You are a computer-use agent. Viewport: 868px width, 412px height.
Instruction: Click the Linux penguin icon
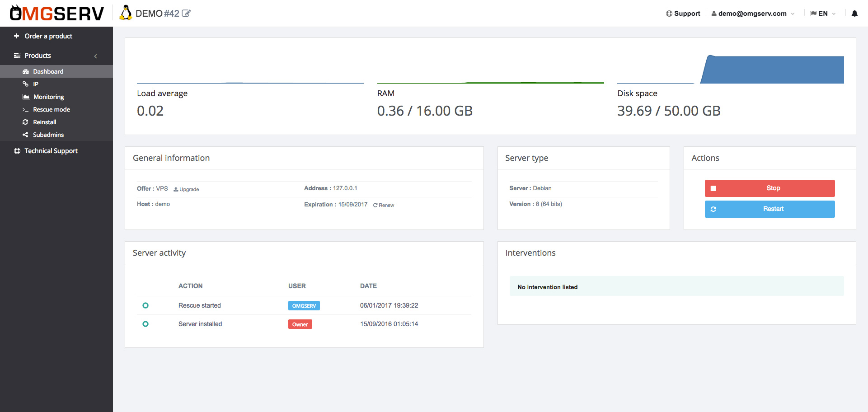click(126, 13)
